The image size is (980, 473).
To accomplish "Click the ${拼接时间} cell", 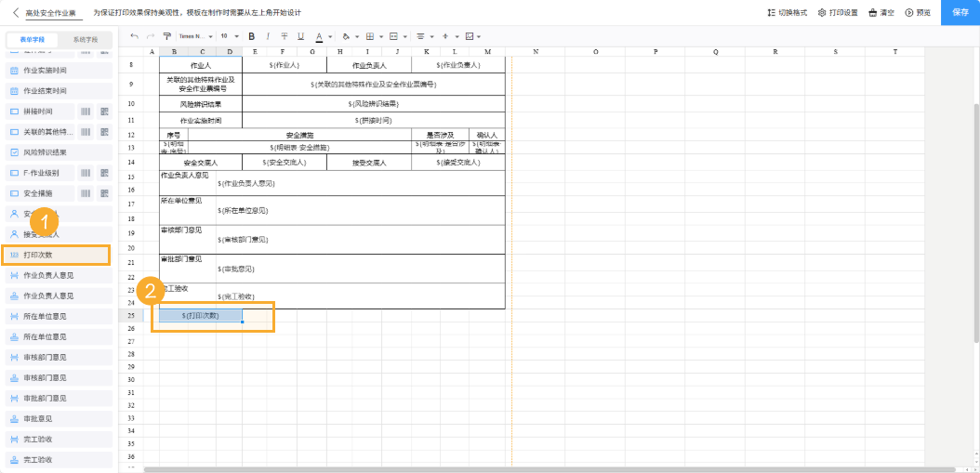I will pos(373,121).
